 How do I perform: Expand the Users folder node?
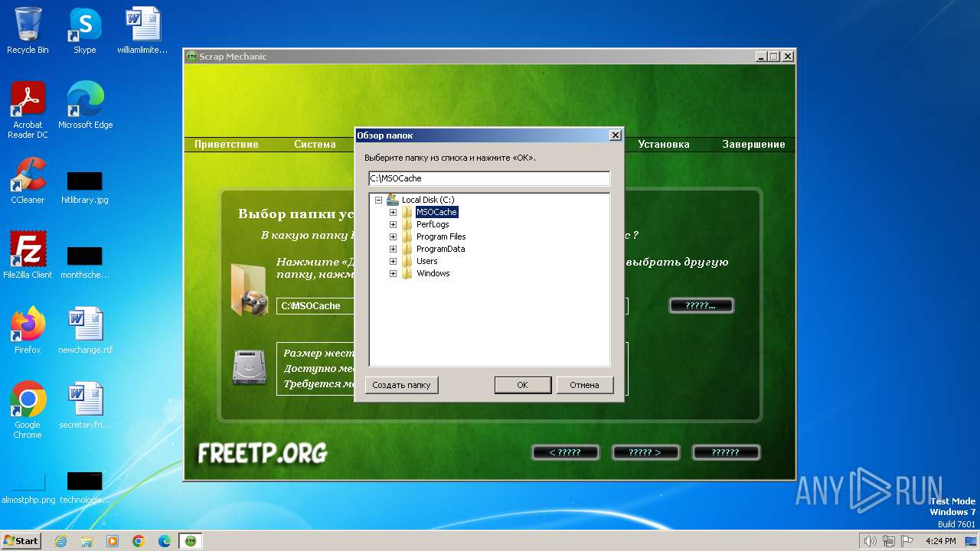[x=393, y=261]
